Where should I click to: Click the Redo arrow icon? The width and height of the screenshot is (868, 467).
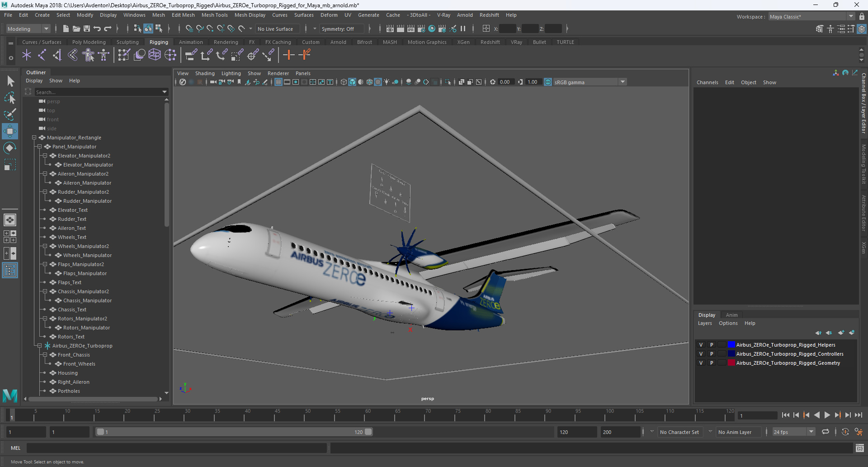(108, 29)
